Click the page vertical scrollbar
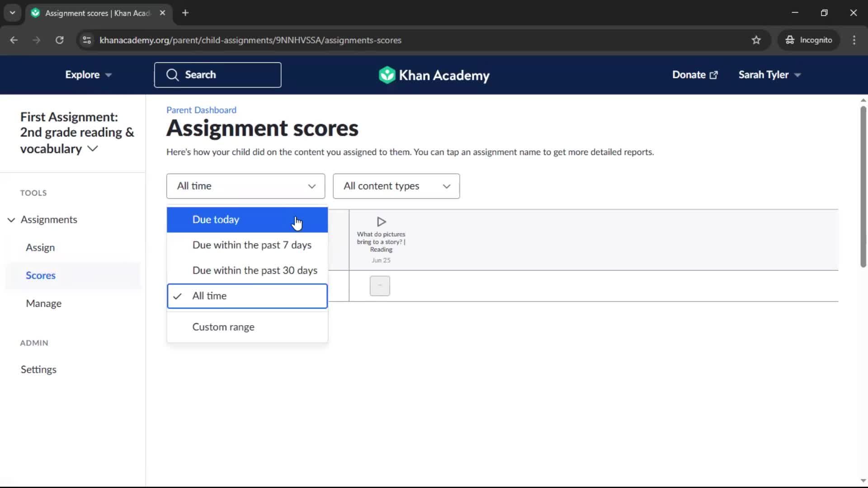The image size is (868, 488). [x=863, y=187]
